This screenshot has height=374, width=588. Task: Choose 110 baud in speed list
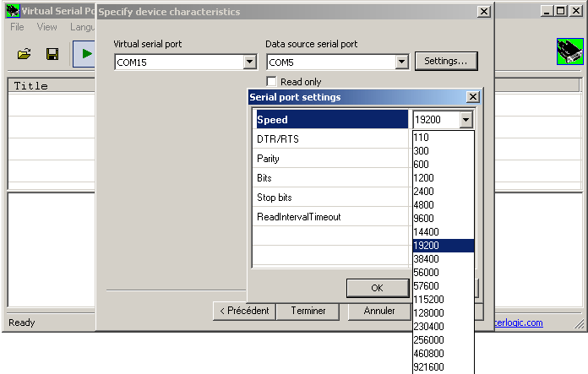click(444, 138)
